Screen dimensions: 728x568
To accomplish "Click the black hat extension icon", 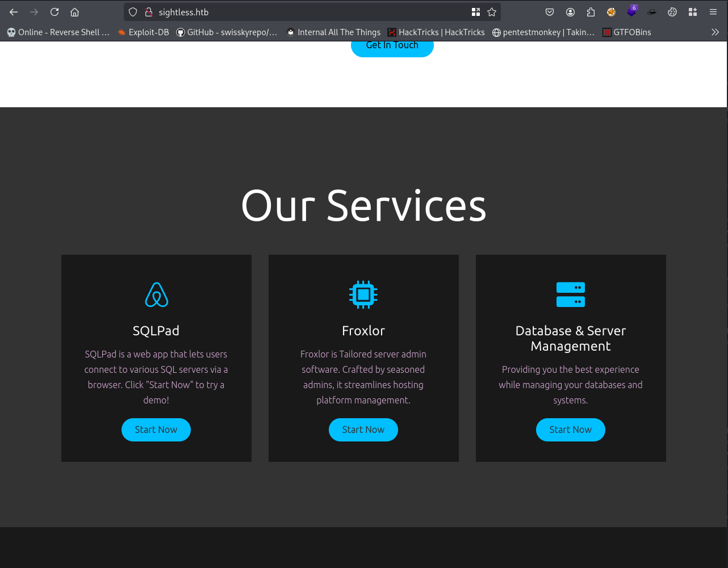I will [x=652, y=12].
